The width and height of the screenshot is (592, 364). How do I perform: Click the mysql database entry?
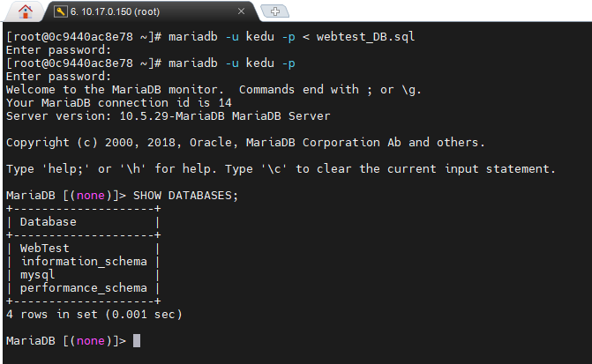[x=37, y=275]
